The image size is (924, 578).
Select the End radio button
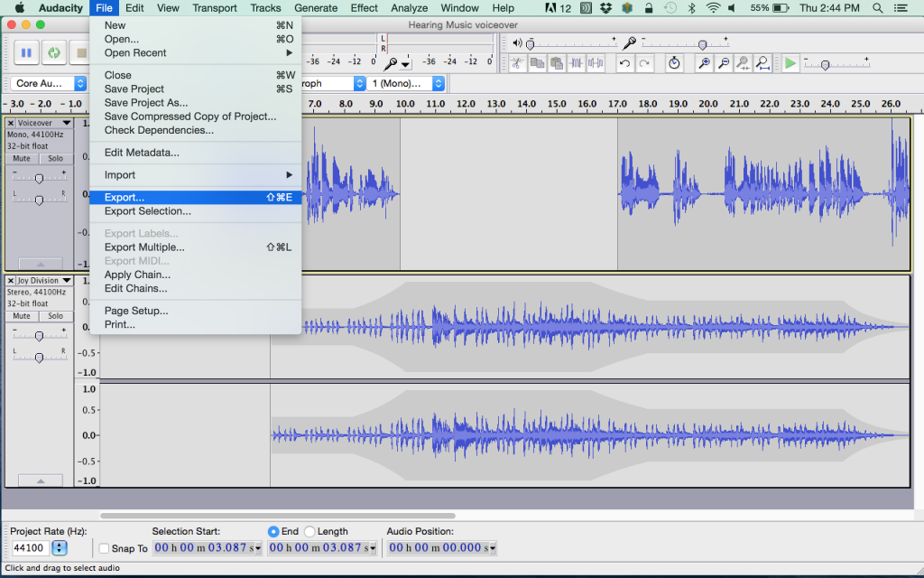click(x=273, y=531)
